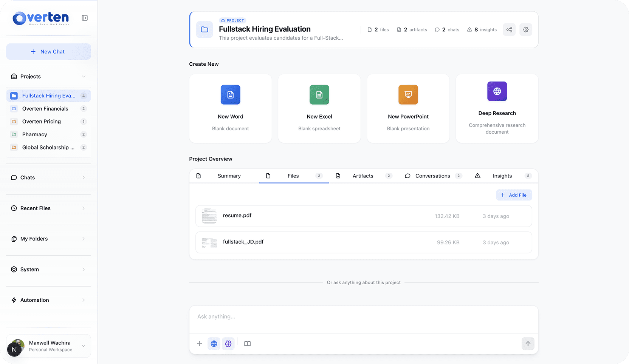Open the Insights tab
629x364 pixels.
click(502, 176)
